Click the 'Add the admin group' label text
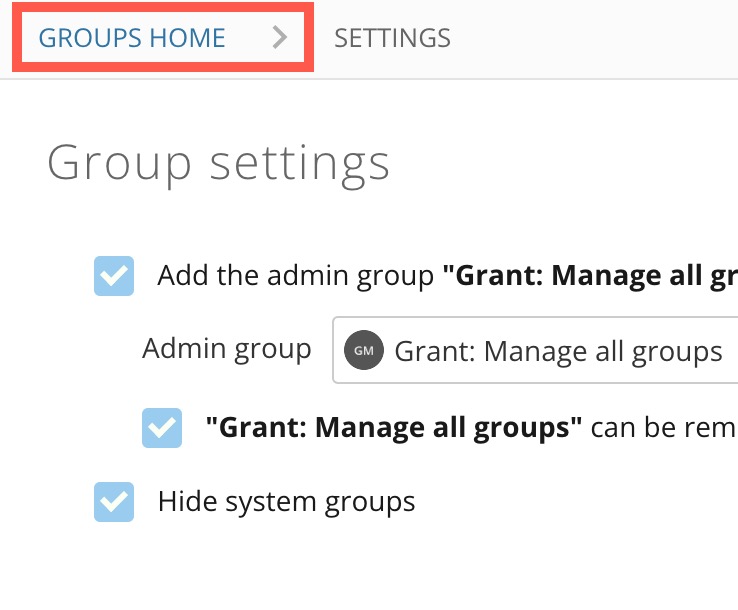The image size is (738, 610). click(296, 276)
